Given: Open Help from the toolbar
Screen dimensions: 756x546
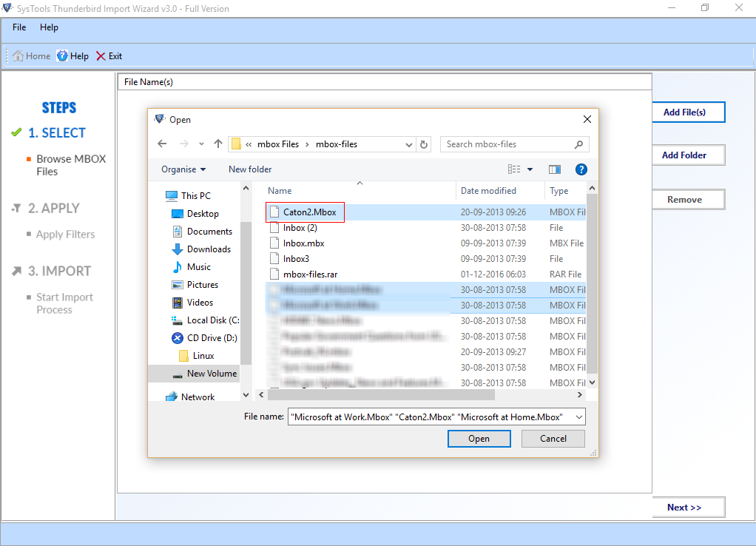Looking at the screenshot, I should coord(72,56).
